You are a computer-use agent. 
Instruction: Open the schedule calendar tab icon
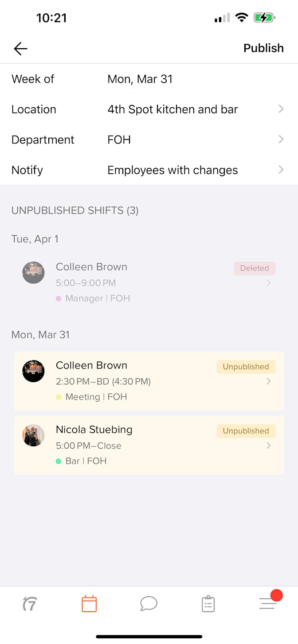(89, 604)
